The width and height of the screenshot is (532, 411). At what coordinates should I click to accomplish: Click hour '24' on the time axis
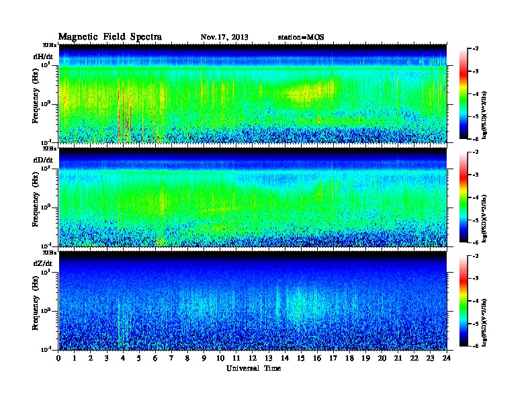click(447, 358)
